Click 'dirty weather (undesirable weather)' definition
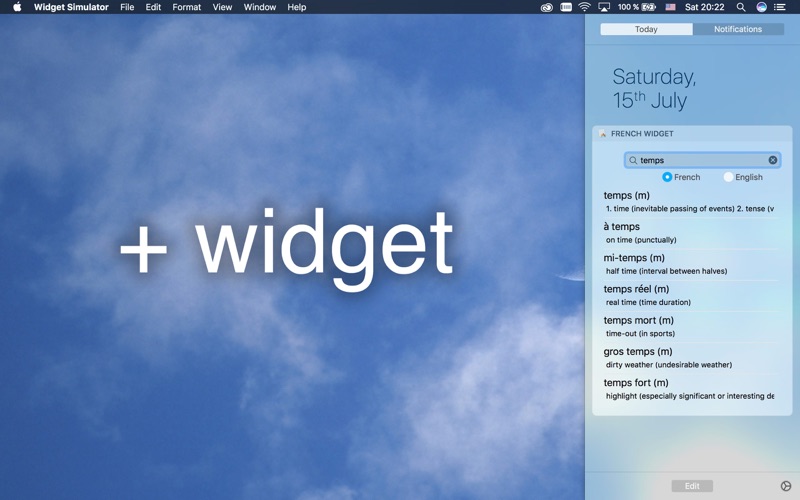Screen dimensions: 800x500 [669, 364]
